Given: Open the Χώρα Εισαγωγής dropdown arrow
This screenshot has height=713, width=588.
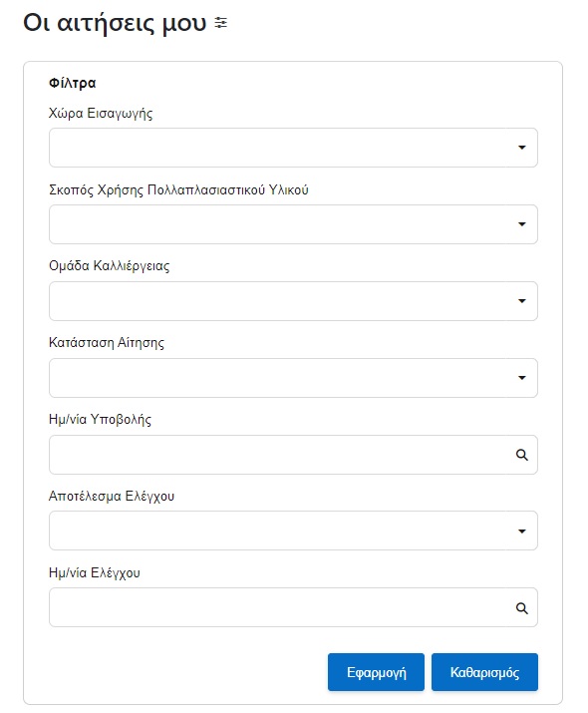Looking at the screenshot, I should pyautogui.click(x=521, y=148).
